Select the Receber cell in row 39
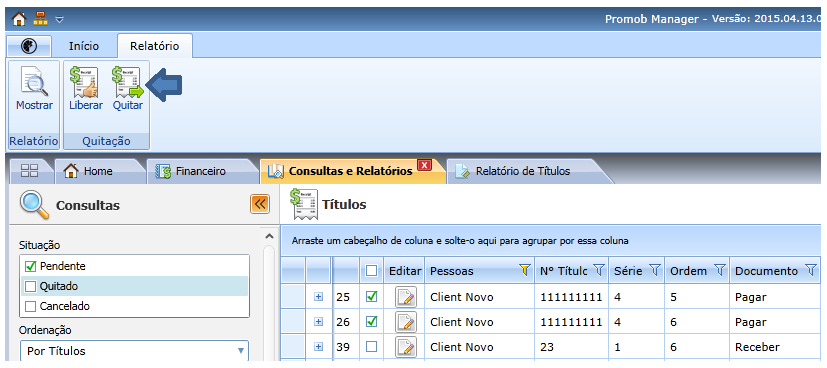The width and height of the screenshot is (827, 368). pos(775,347)
